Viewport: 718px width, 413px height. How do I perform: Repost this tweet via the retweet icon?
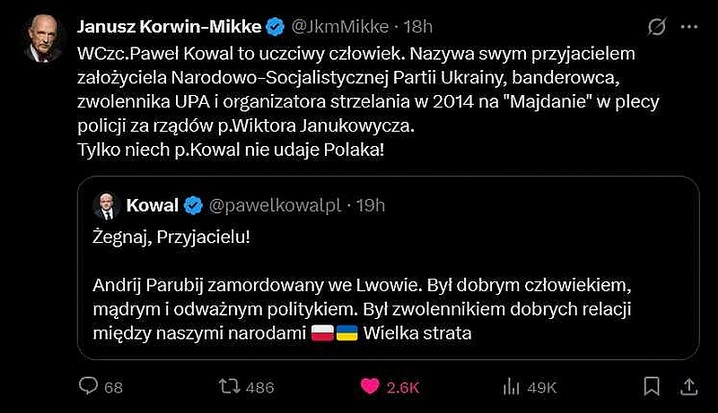click(229, 386)
